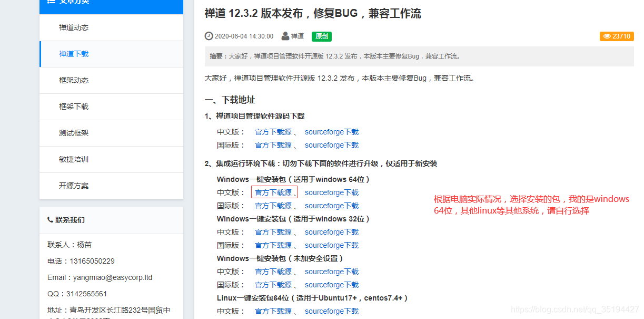Click sourceforge下载 for 未加安全设置 国际版
Image resolution: width=644 pixels, height=319 pixels.
(332, 285)
